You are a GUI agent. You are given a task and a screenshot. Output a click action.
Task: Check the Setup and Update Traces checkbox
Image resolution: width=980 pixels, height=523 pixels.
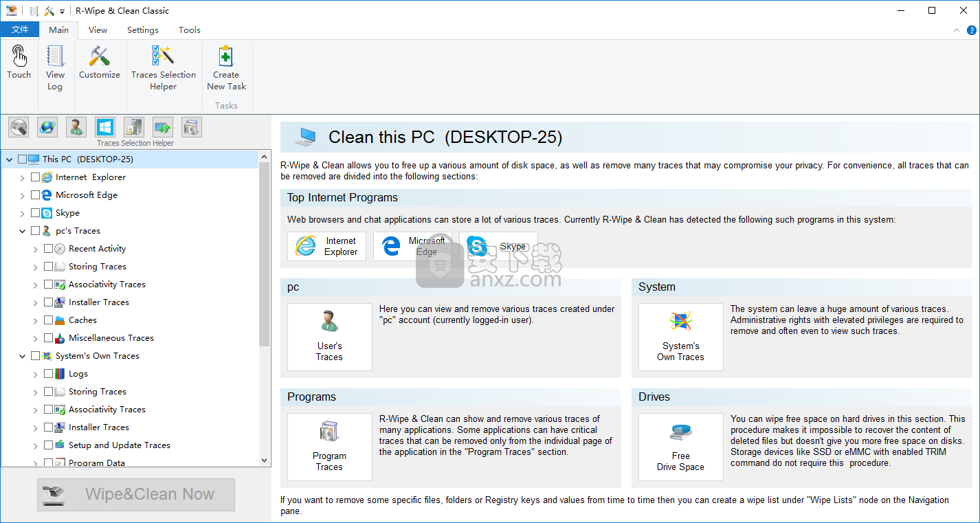tap(48, 445)
